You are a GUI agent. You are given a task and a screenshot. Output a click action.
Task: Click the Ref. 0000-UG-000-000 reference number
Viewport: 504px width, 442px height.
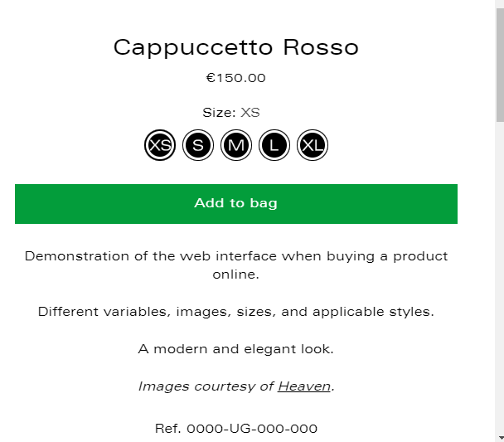pyautogui.click(x=236, y=429)
